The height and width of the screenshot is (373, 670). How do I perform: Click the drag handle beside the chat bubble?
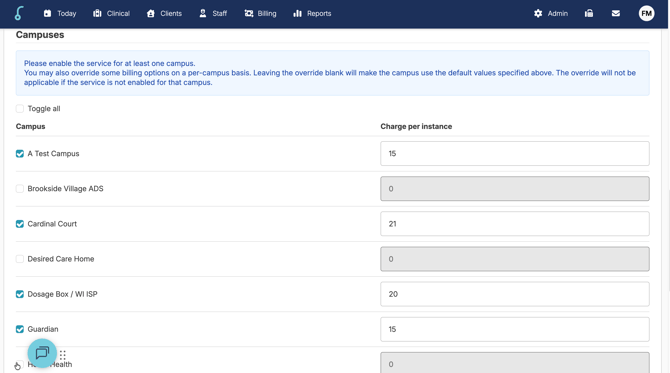pos(63,355)
